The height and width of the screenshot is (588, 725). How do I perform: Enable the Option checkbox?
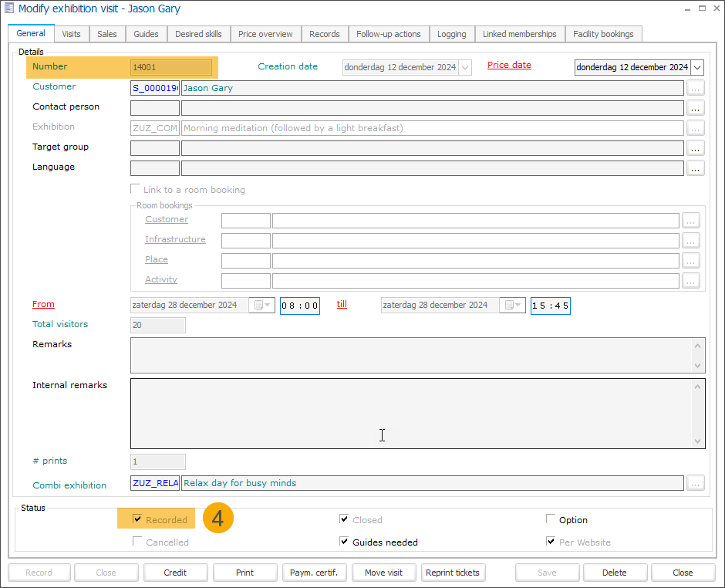click(x=551, y=519)
